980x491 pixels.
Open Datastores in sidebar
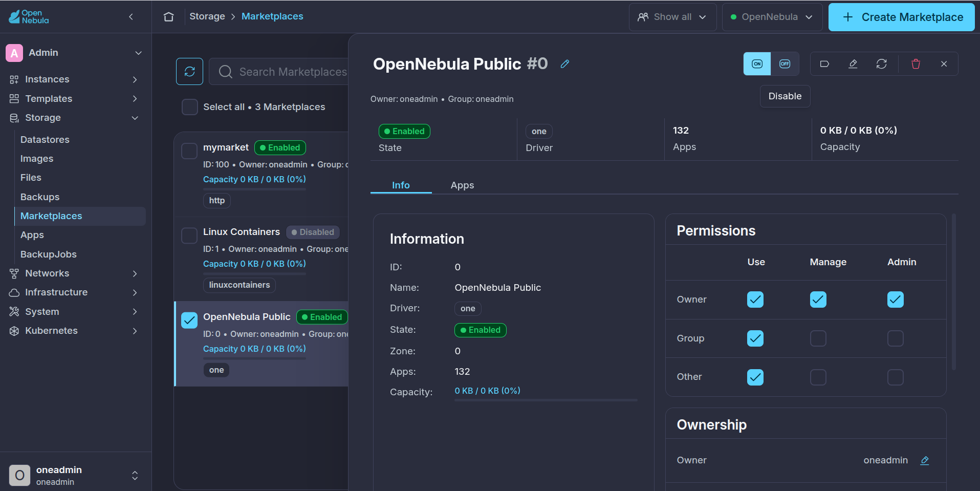[x=45, y=140]
